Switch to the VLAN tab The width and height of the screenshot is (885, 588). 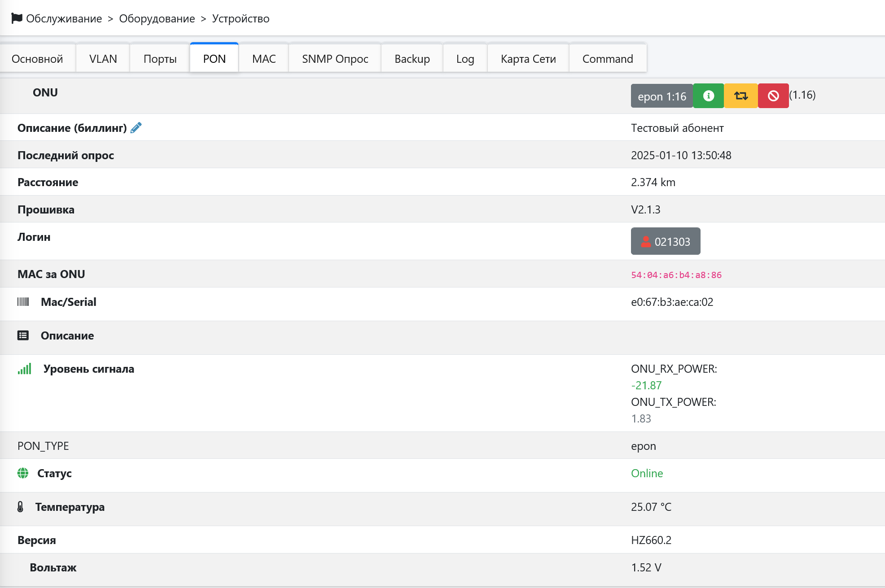[103, 59]
